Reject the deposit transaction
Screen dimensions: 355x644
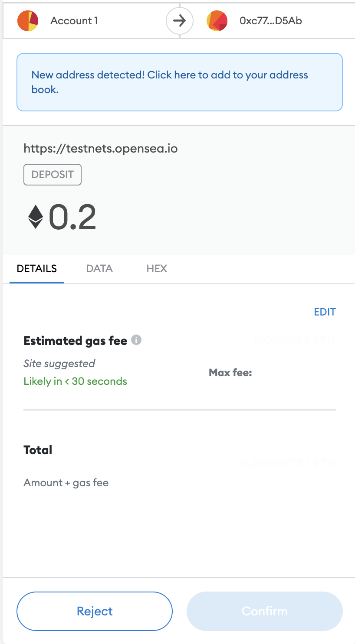click(x=95, y=611)
